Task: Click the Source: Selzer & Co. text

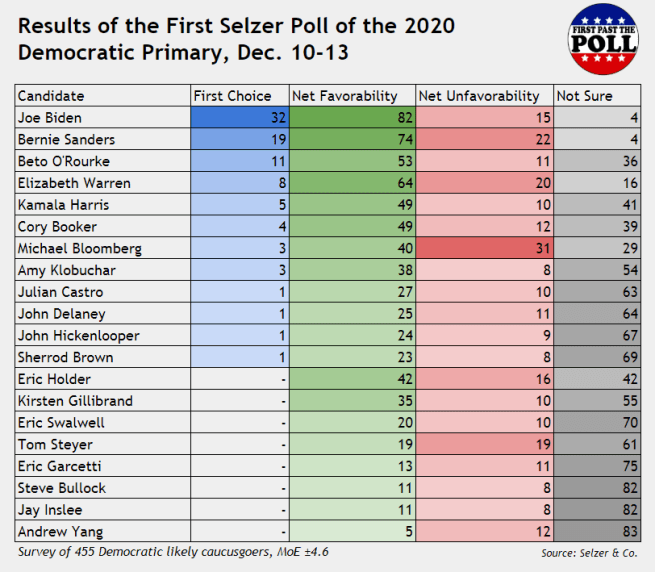Action: tap(590, 552)
